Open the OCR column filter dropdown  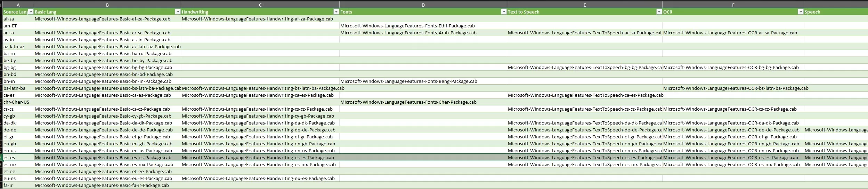tap(801, 12)
